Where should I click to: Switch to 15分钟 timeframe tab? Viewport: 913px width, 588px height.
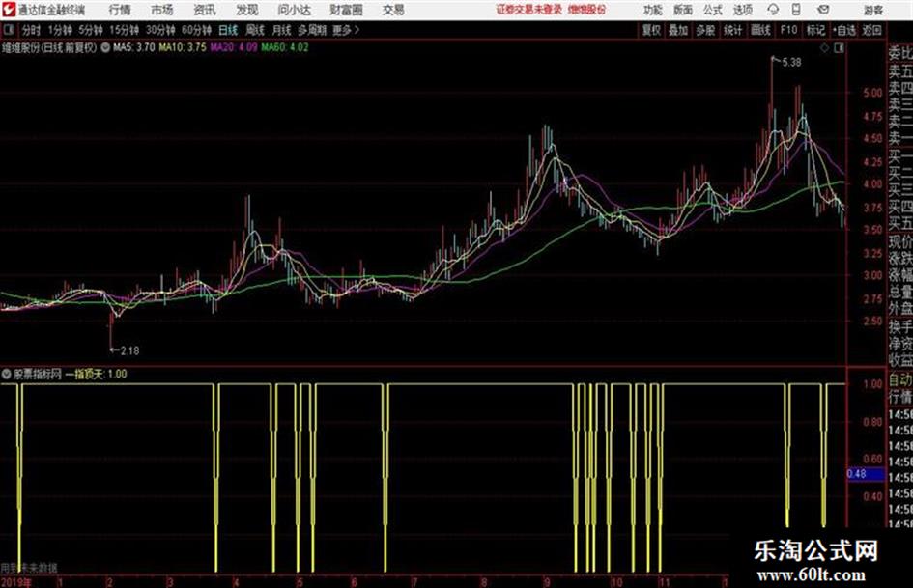[125, 30]
